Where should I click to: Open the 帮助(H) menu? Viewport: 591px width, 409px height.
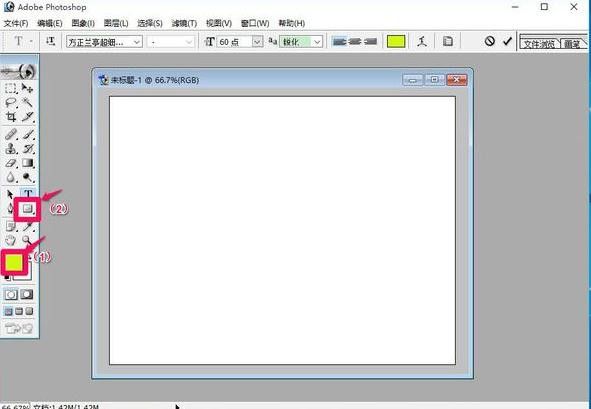click(291, 23)
